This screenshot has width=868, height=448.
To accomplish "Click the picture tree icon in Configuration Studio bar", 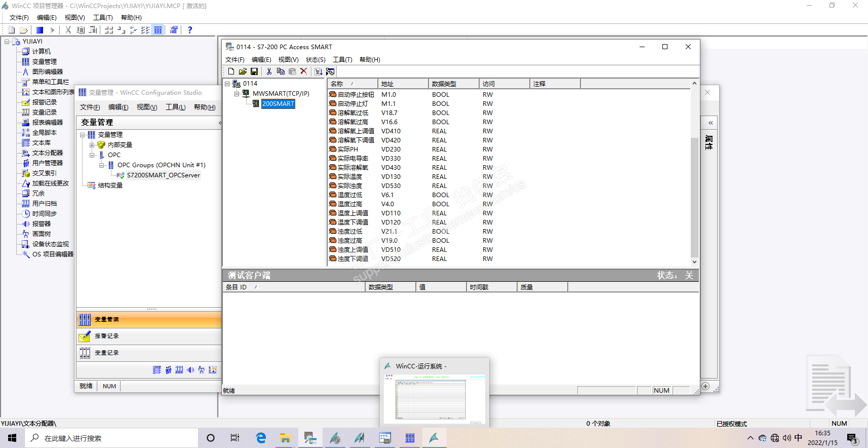I will (x=202, y=370).
